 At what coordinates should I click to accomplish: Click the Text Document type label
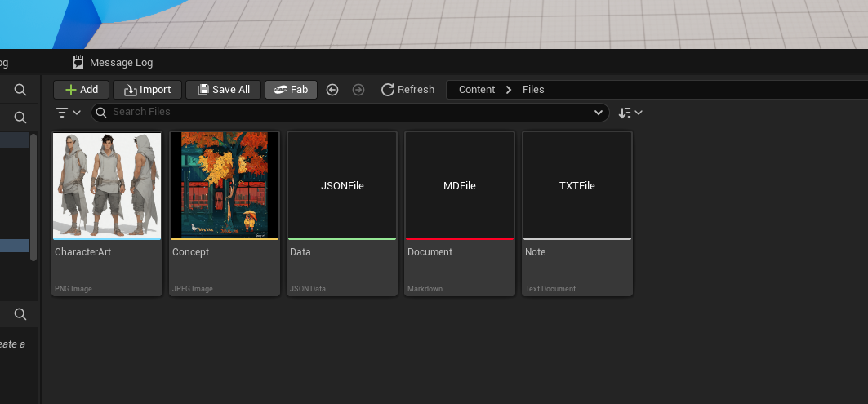550,289
